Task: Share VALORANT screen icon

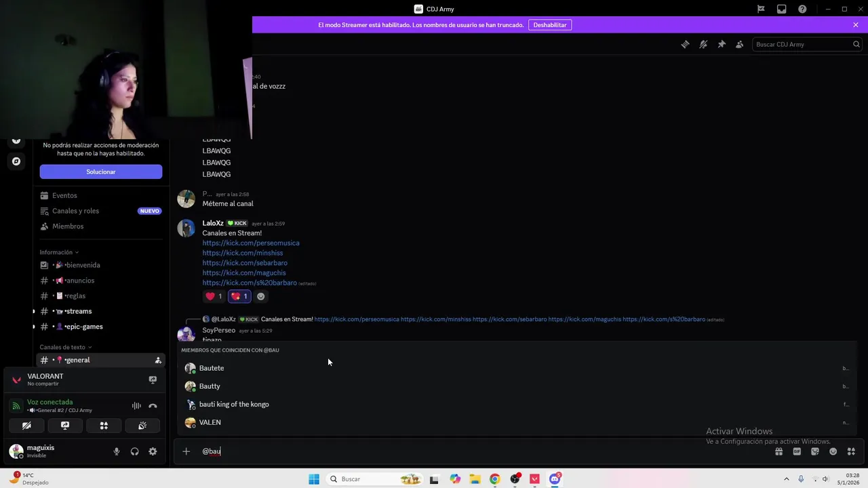Action: tap(153, 380)
